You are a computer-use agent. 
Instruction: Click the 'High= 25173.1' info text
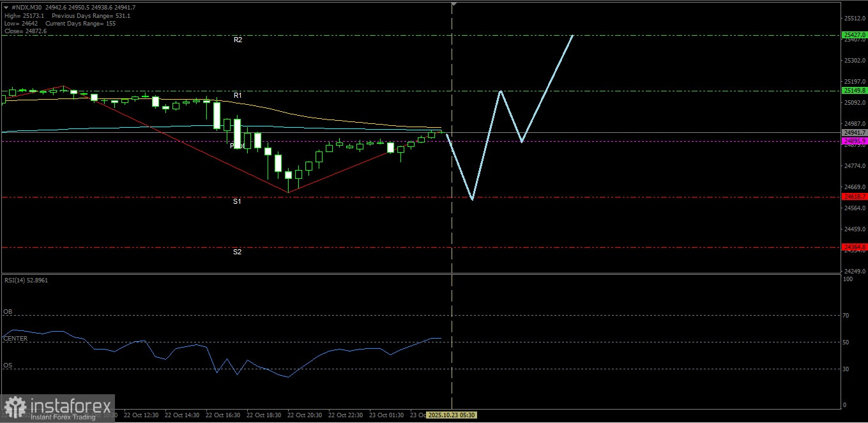click(x=25, y=15)
